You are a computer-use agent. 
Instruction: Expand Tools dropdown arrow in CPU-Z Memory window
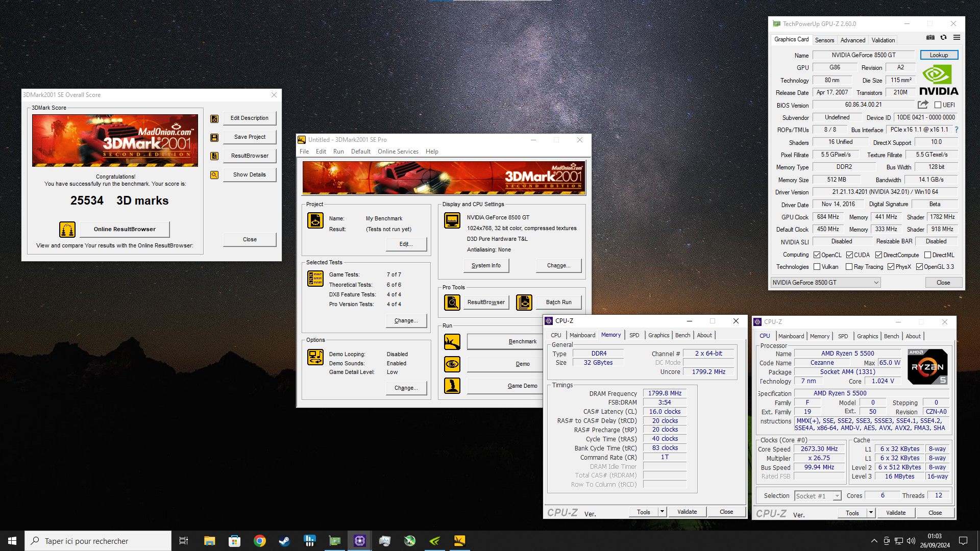pos(663,512)
